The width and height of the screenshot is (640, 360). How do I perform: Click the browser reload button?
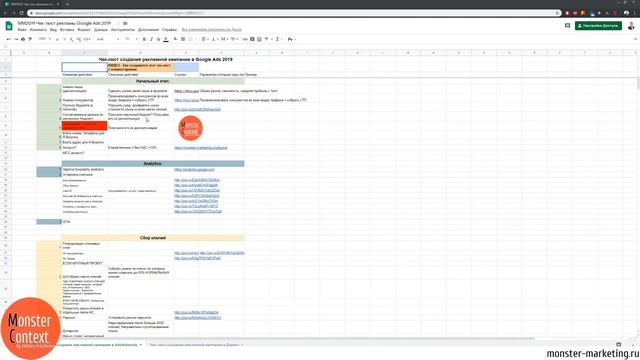pos(21,13)
